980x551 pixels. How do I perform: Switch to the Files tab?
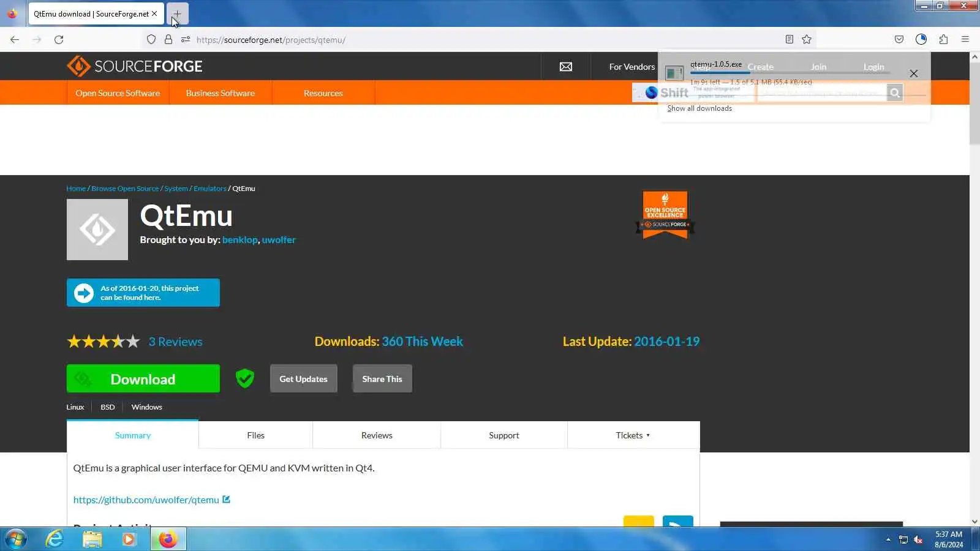pos(255,435)
